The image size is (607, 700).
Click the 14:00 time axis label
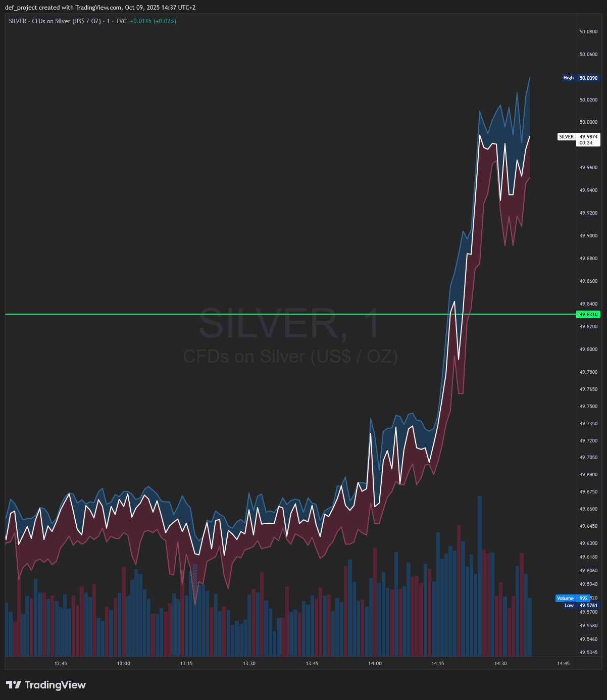(375, 664)
